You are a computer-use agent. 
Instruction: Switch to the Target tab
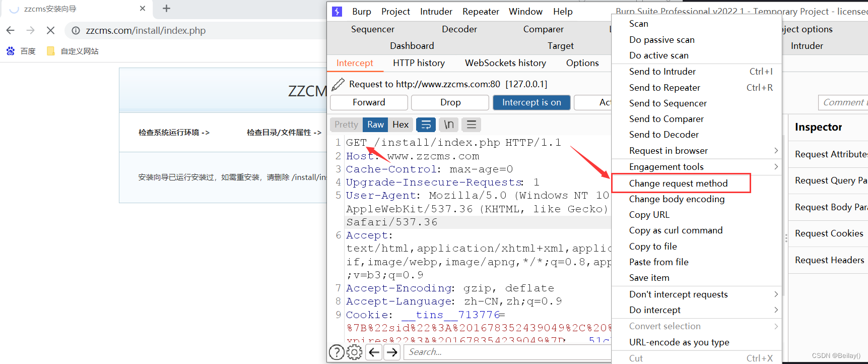click(560, 46)
